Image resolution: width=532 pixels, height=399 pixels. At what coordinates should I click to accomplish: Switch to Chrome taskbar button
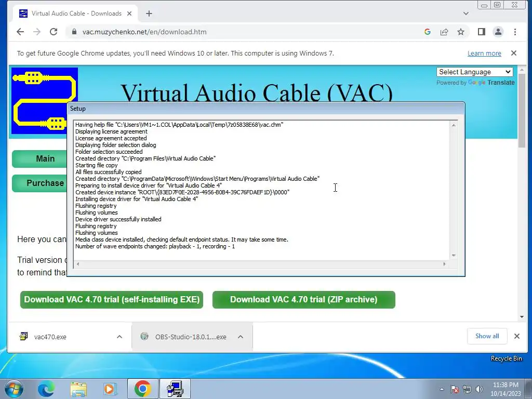click(142, 389)
